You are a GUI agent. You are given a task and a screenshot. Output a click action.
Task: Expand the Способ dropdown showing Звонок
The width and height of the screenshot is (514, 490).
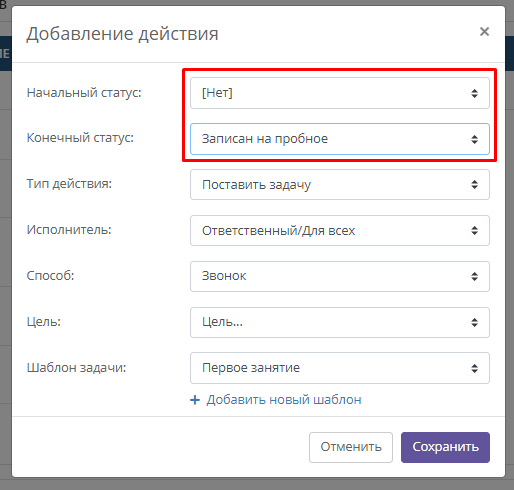tap(340, 276)
